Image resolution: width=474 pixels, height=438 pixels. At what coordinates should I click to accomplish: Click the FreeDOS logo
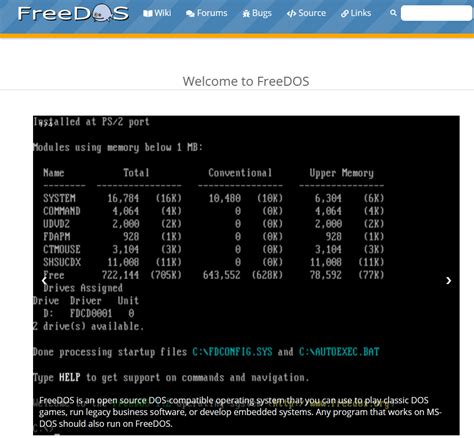(73, 13)
